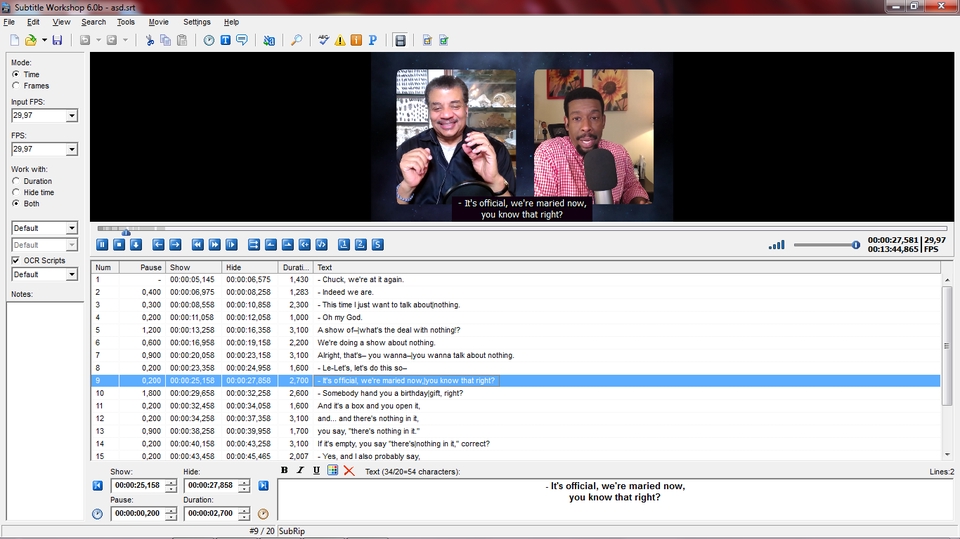
Task: Select row 'Somebody hand you a birthday gift'
Action: point(516,393)
